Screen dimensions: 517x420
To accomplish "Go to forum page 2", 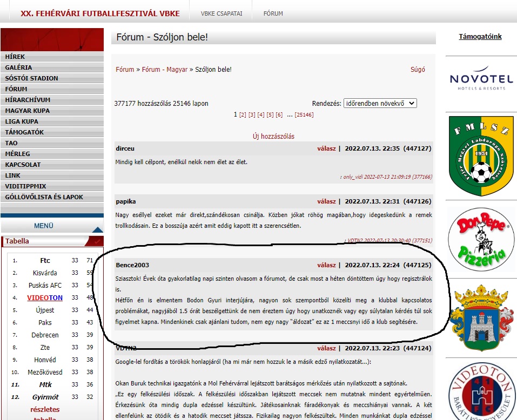I will pyautogui.click(x=243, y=115).
